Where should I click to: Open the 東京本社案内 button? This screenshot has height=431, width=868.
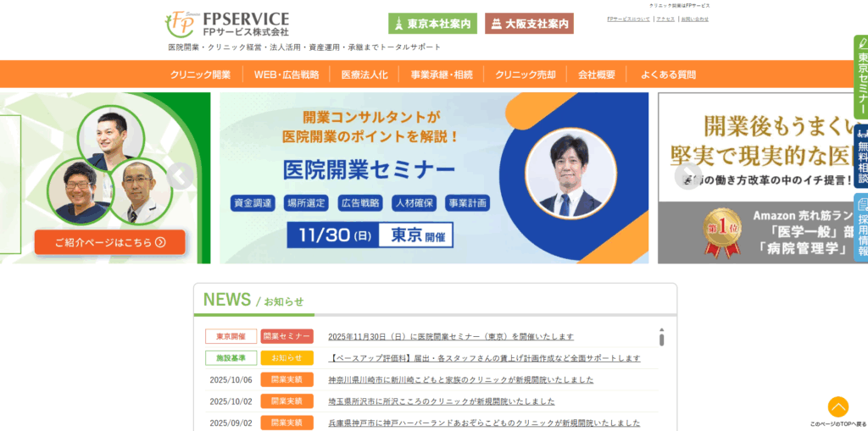[432, 24]
